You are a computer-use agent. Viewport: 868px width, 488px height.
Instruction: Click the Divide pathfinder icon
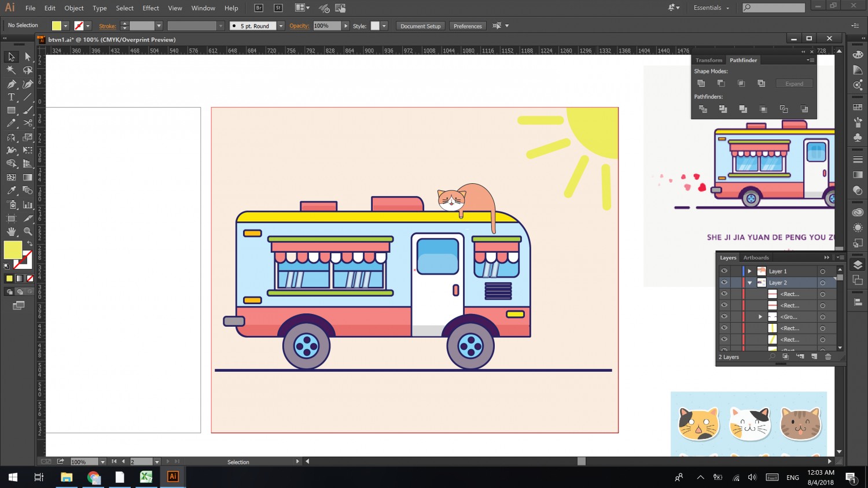[703, 109]
